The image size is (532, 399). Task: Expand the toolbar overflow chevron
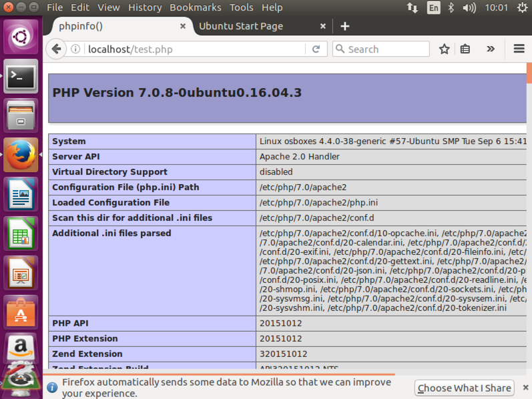point(490,49)
